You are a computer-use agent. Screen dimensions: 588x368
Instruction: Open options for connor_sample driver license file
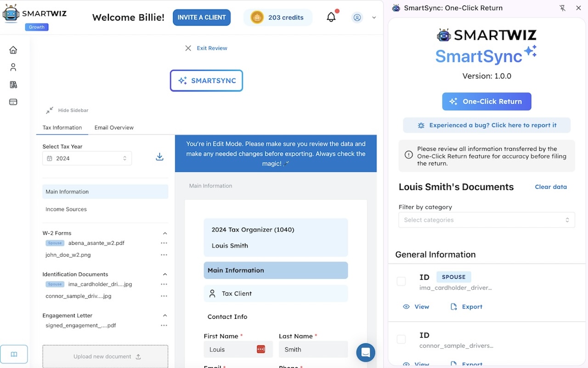[x=164, y=296]
